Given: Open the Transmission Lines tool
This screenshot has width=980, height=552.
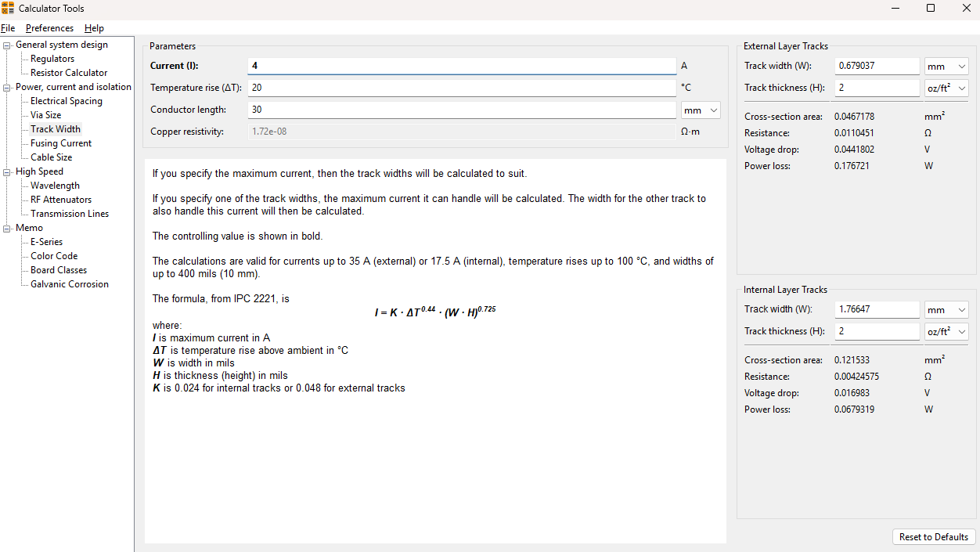Looking at the screenshot, I should click(70, 214).
